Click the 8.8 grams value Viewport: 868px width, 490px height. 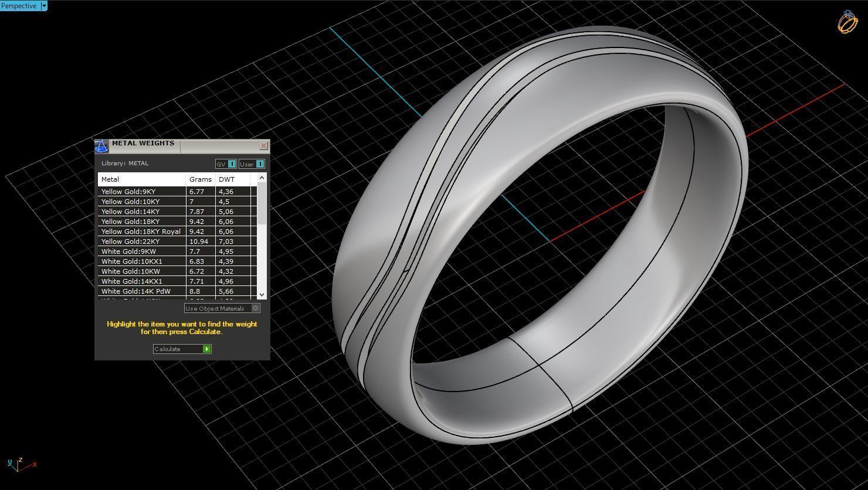click(x=195, y=291)
